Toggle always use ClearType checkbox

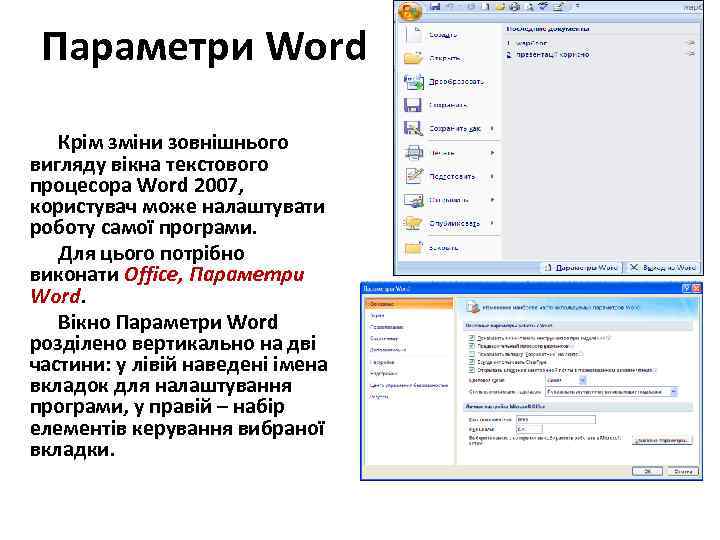pyautogui.click(x=472, y=362)
